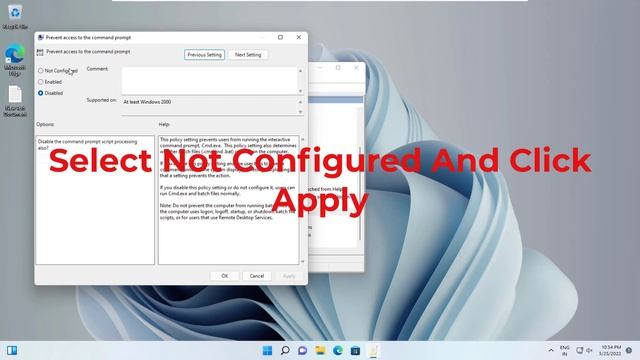This screenshot has height=360, width=640.
Task: Close the background Group Policy window
Action: 356,68
